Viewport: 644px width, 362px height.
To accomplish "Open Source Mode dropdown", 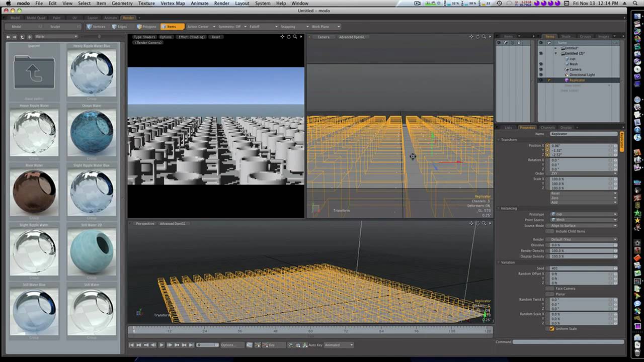I will (583, 226).
